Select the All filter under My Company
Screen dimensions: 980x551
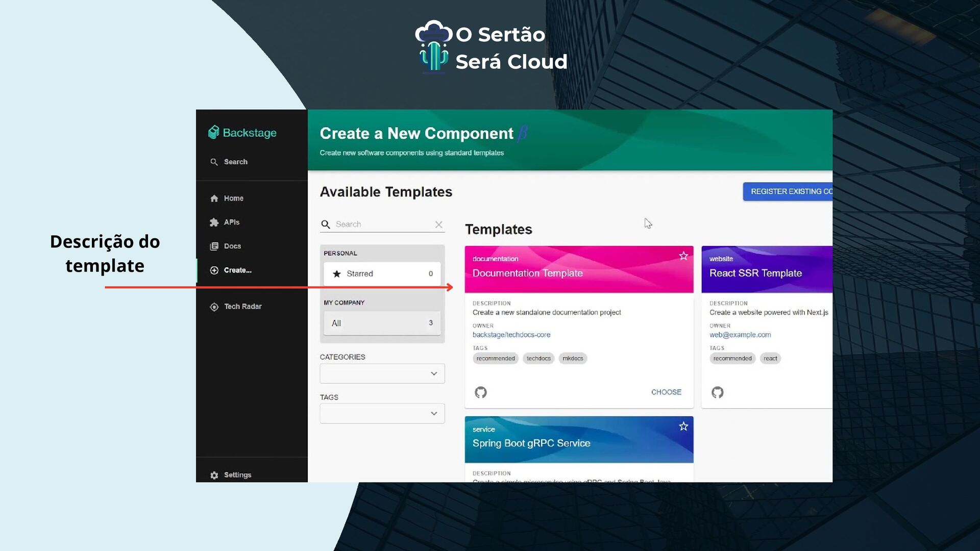pyautogui.click(x=382, y=323)
